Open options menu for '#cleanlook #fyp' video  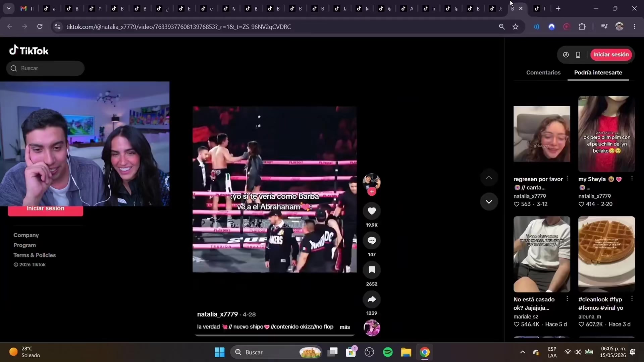click(x=632, y=299)
